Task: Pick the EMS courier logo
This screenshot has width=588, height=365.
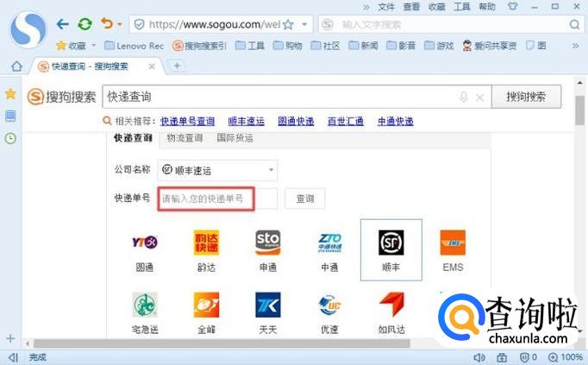Action: tap(453, 244)
